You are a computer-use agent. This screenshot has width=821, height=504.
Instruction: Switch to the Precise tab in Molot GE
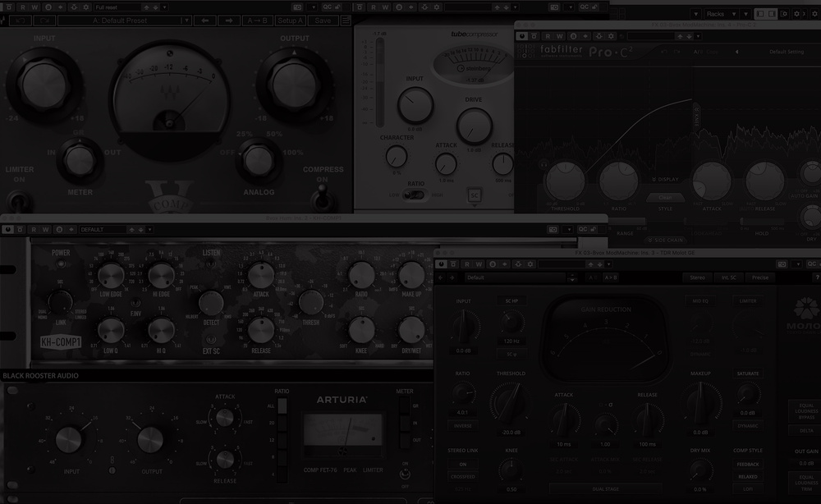pyautogui.click(x=759, y=277)
